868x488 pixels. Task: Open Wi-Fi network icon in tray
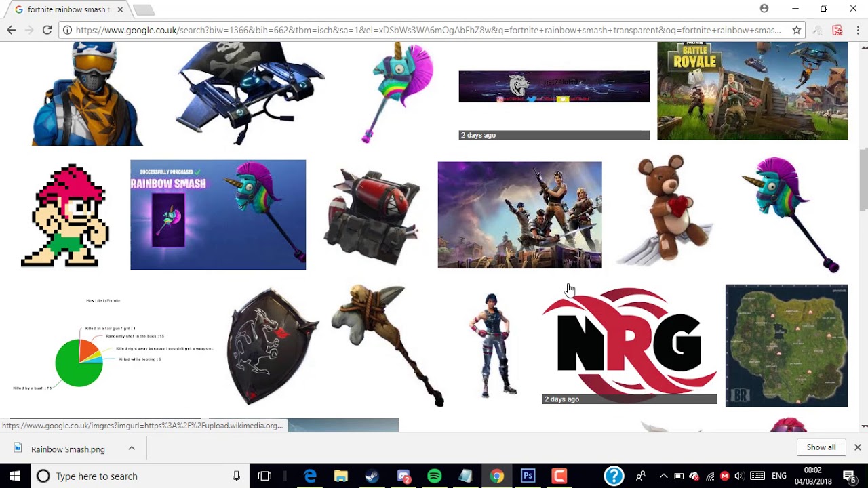pos(710,476)
